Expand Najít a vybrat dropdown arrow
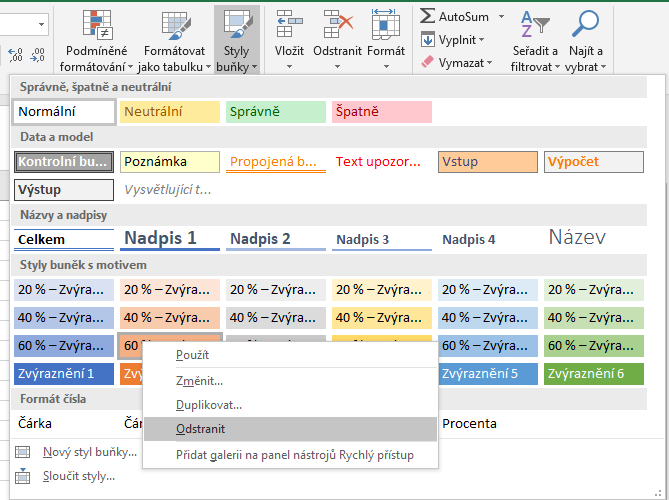This screenshot has width=669, height=500. pos(603,67)
